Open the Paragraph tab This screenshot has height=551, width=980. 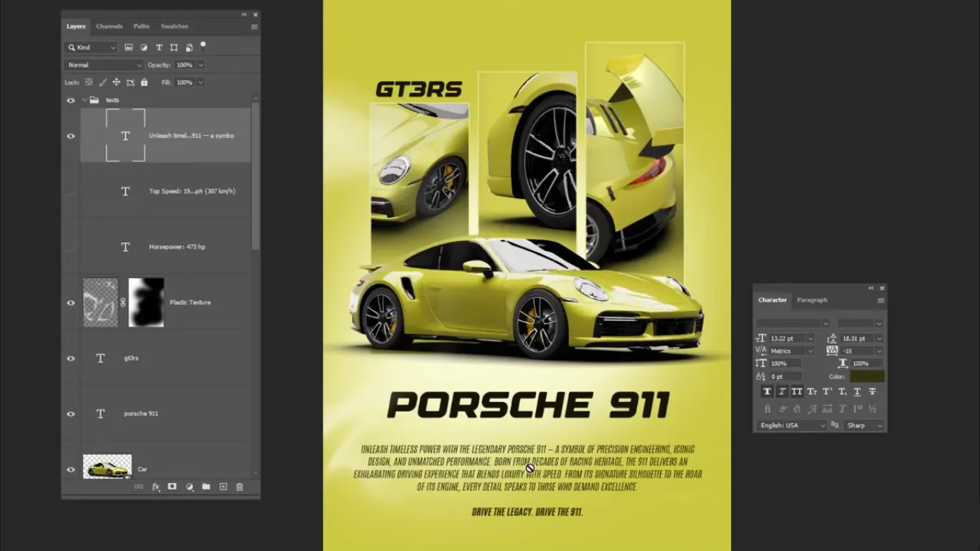coord(811,300)
